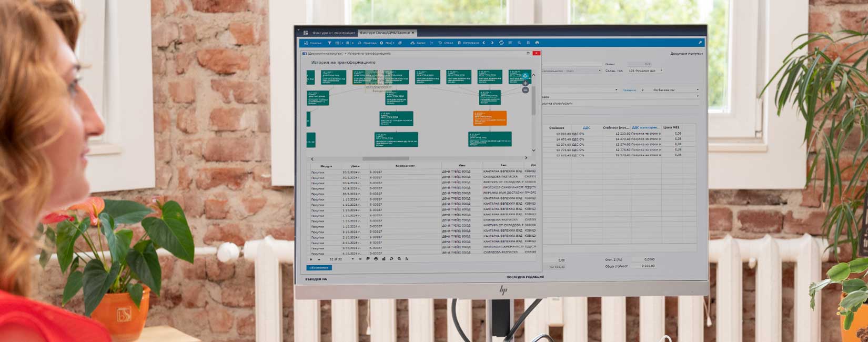The height and width of the screenshot is (342, 868).
Task: Click the vertical scrollbar thumb beside diagram
Action: [x=533, y=100]
